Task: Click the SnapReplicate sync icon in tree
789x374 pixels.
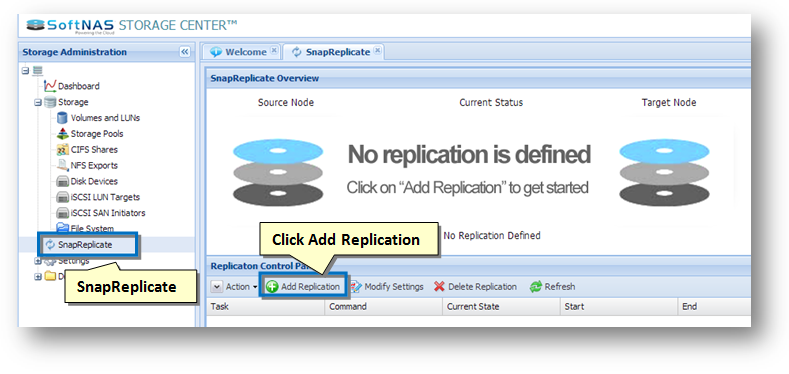Action: tap(50, 245)
